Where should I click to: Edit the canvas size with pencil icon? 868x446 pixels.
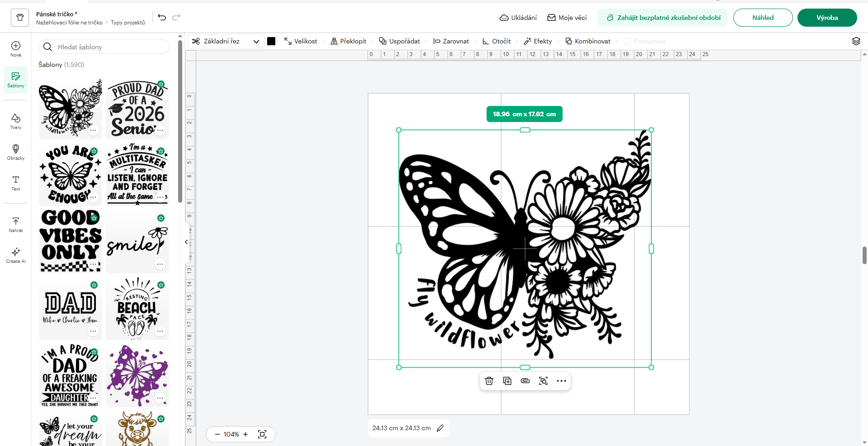tap(440, 428)
